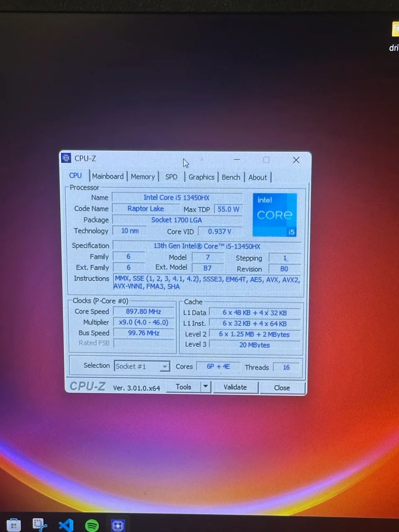Launch Visual Studio Code from taskbar
399x532 pixels.
(x=66, y=525)
